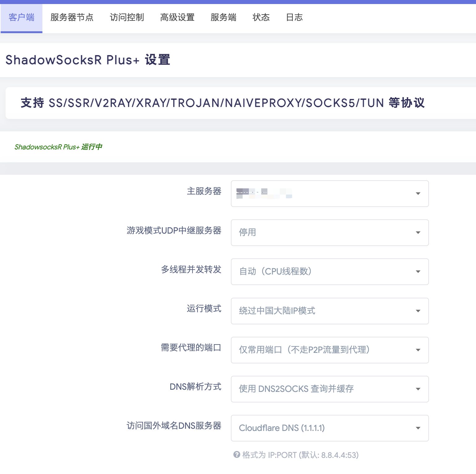Click the 运行模式 field label
The height and width of the screenshot is (474, 476).
204,309
